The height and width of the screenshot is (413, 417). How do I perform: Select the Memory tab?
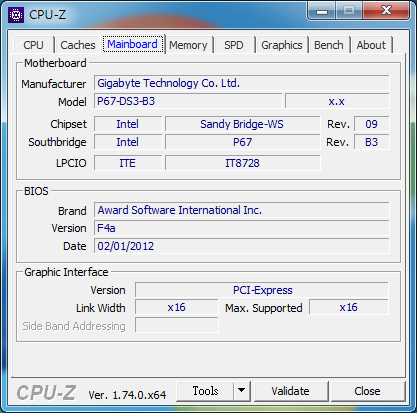[x=188, y=45]
